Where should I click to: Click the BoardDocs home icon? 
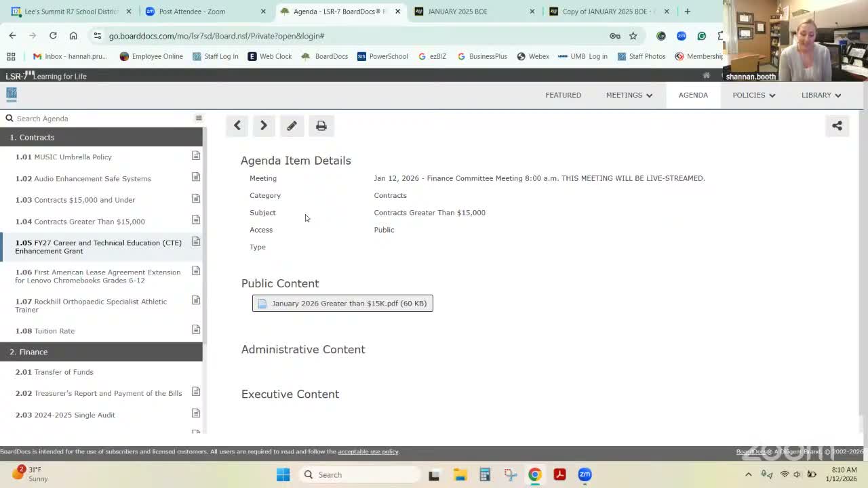click(x=706, y=76)
